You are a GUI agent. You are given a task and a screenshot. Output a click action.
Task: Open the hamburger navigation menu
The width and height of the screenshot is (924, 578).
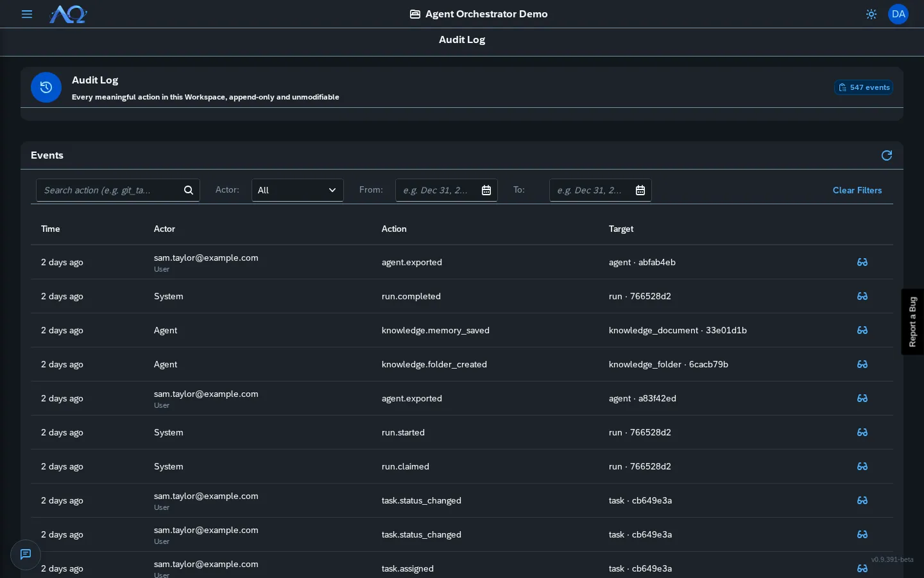point(27,14)
